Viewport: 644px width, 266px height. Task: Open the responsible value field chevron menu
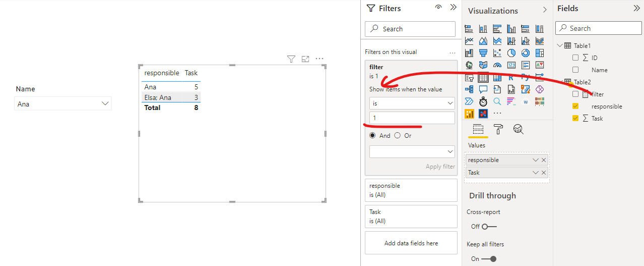tap(536, 160)
